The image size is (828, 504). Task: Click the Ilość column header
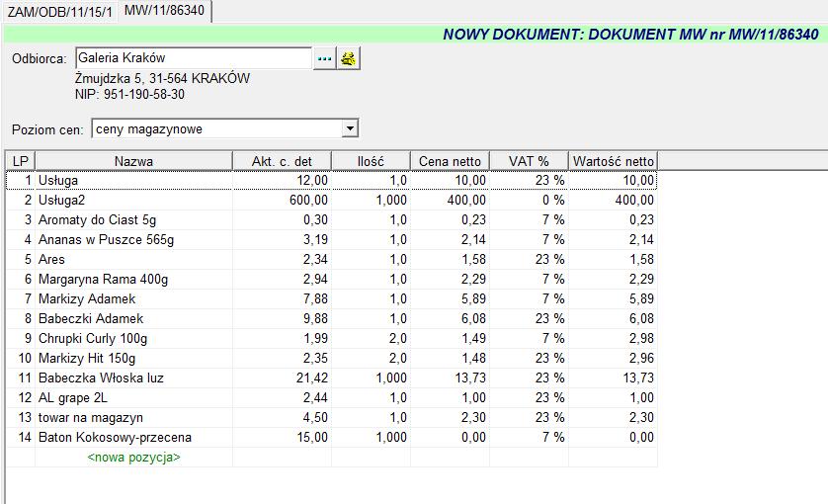[x=371, y=161]
